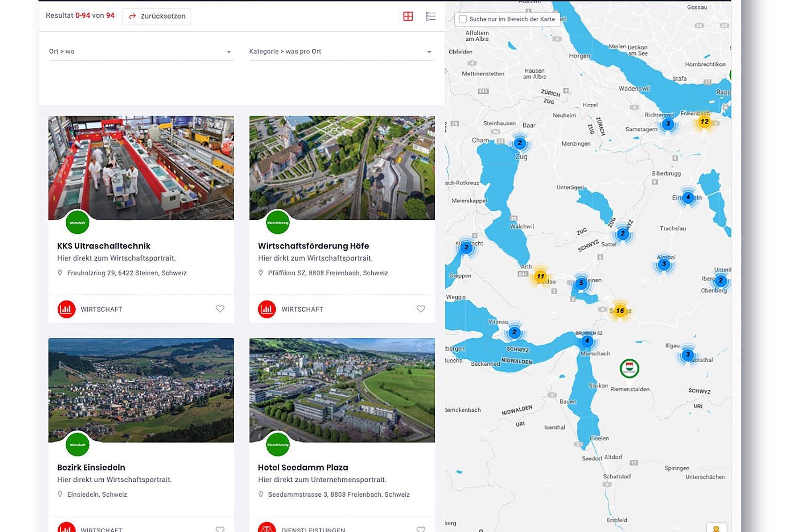Favorite KKS Ultraschalltechnik with heart icon

(220, 309)
